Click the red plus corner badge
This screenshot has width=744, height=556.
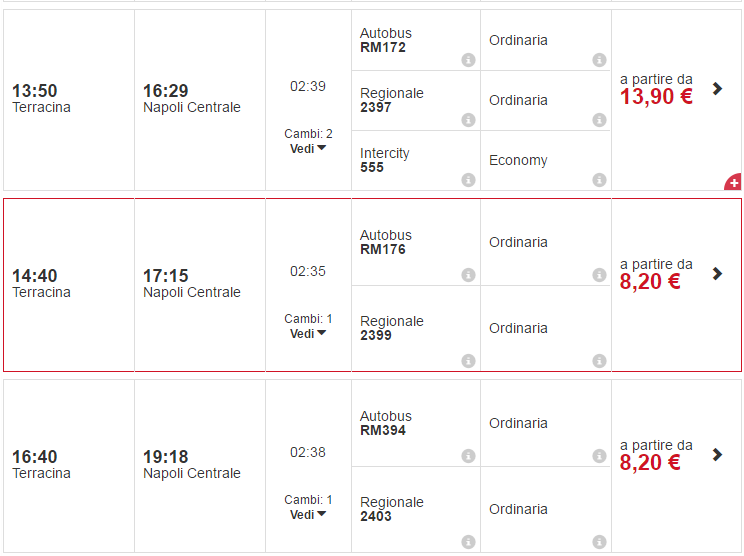(734, 183)
